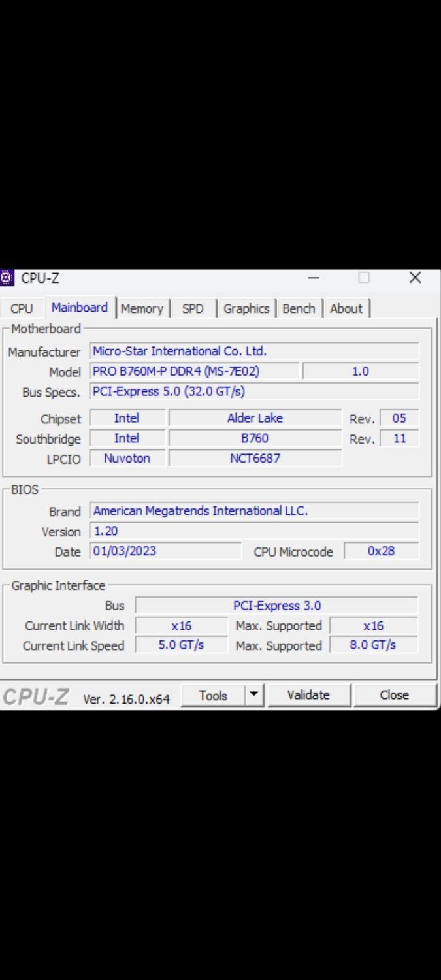Click the Model field PRO B760M-P DDR4

195,371
